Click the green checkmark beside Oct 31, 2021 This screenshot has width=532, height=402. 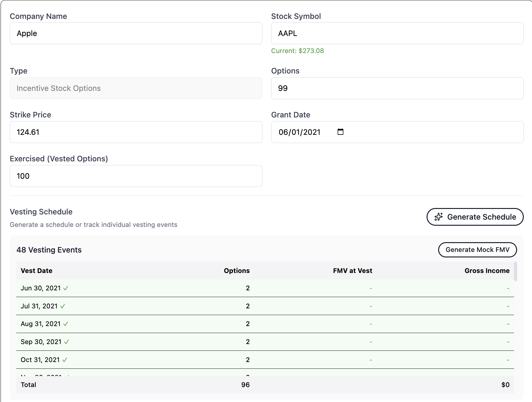click(65, 360)
